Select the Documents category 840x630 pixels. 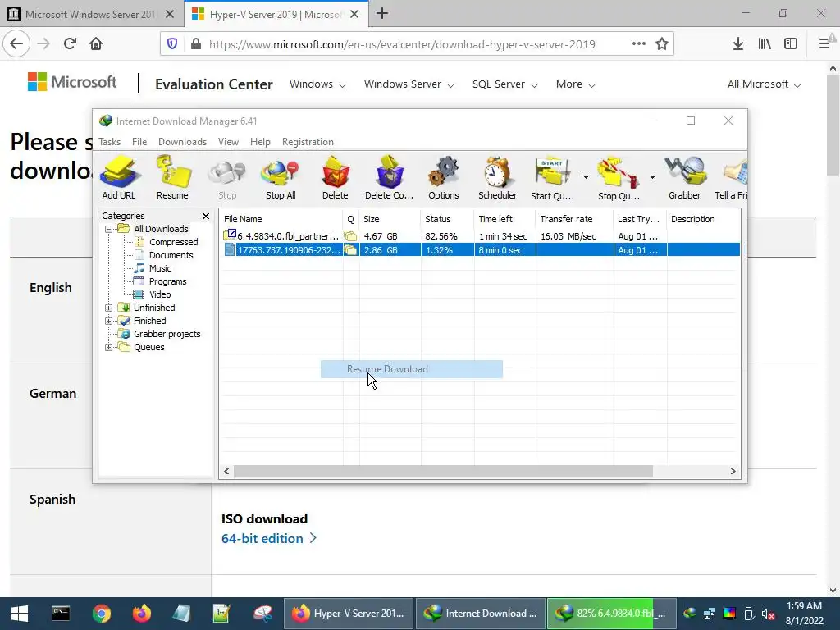pyautogui.click(x=171, y=256)
